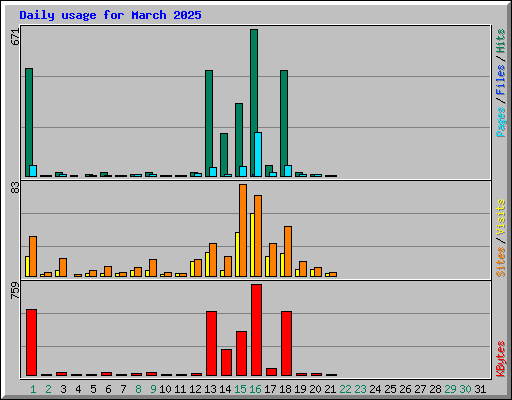Select the 759 KBytes axis maximum value
Screen dimensions: 512x400
pos(15,290)
